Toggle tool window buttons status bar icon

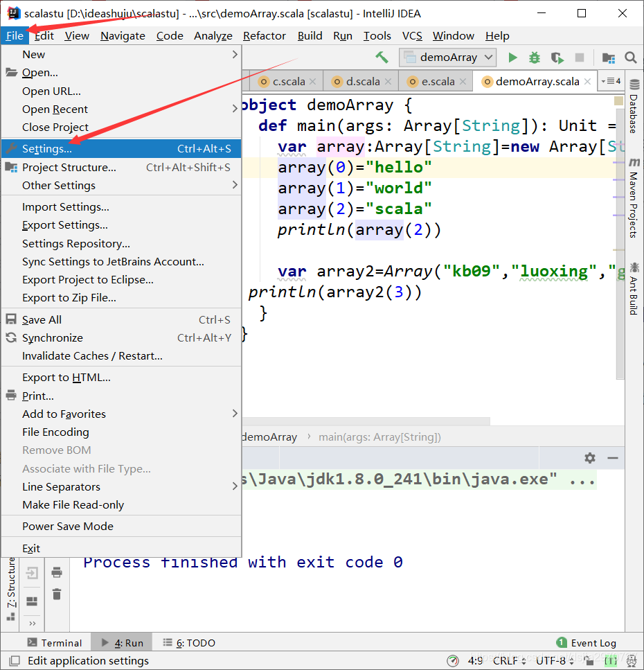tap(15, 660)
